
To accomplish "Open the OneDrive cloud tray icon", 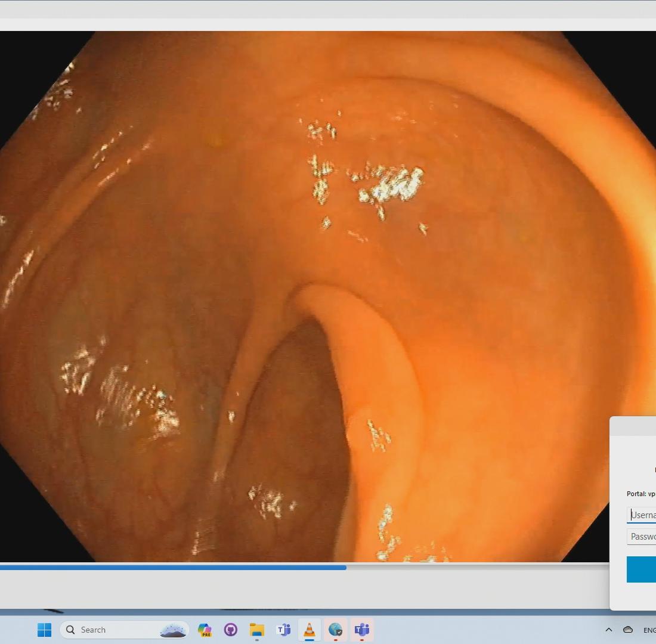I will (x=628, y=630).
